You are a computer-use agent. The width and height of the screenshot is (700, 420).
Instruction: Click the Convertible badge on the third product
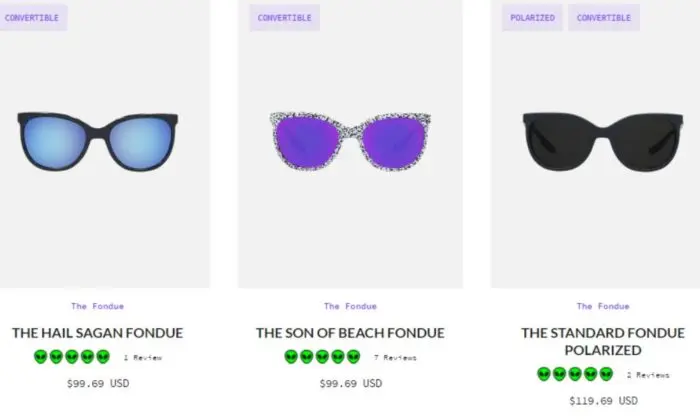[603, 18]
